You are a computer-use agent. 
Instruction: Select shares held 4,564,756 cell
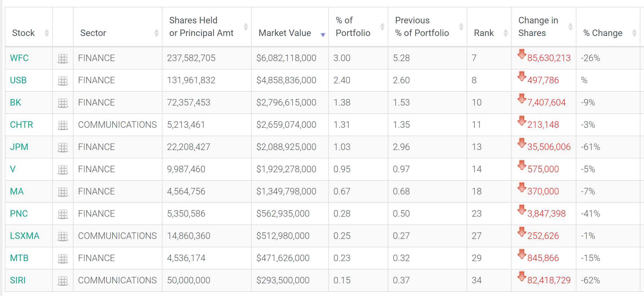tap(207, 192)
